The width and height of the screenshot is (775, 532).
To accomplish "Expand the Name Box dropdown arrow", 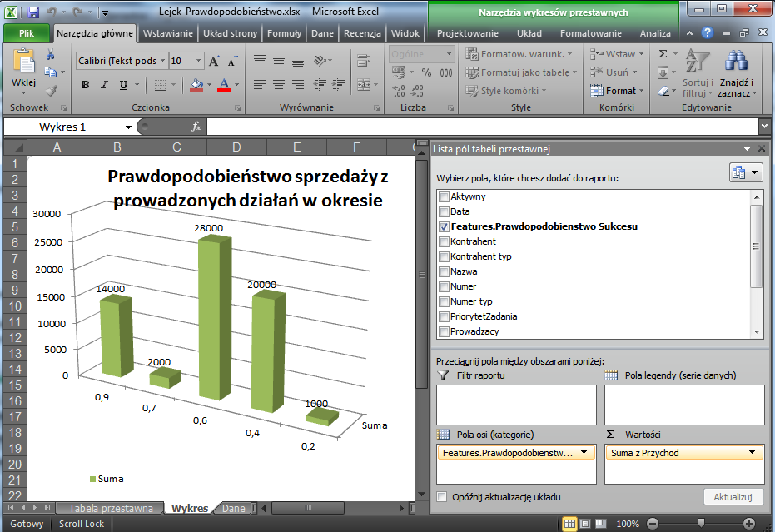I will [x=128, y=127].
